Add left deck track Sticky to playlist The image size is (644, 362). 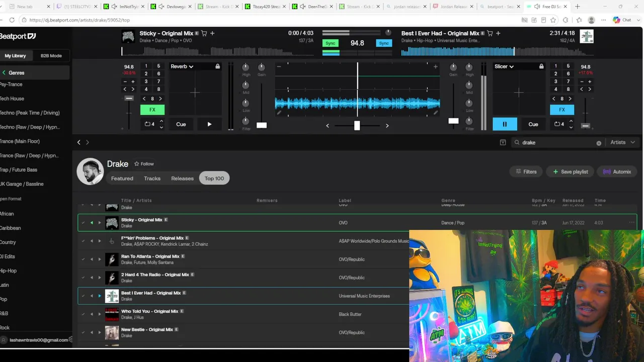212,33
